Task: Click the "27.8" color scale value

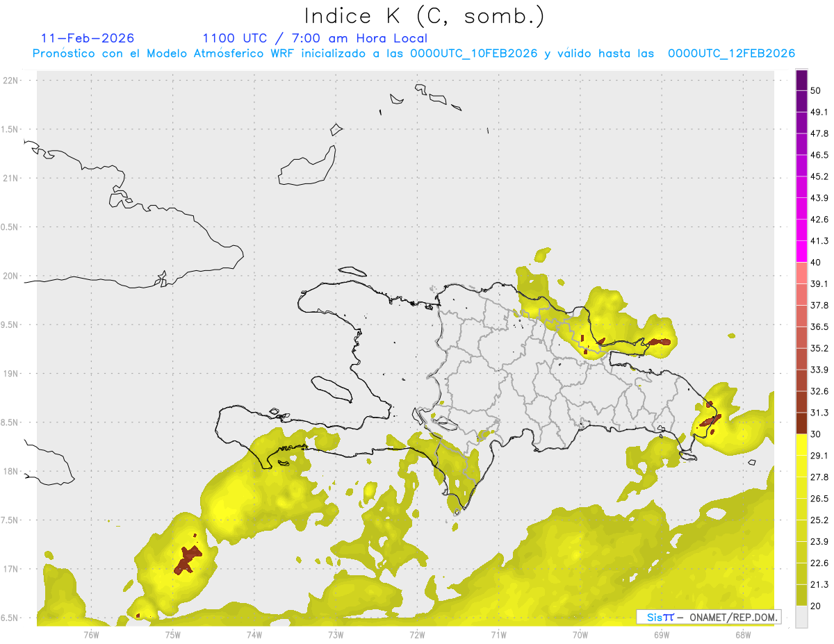Action: [x=819, y=477]
